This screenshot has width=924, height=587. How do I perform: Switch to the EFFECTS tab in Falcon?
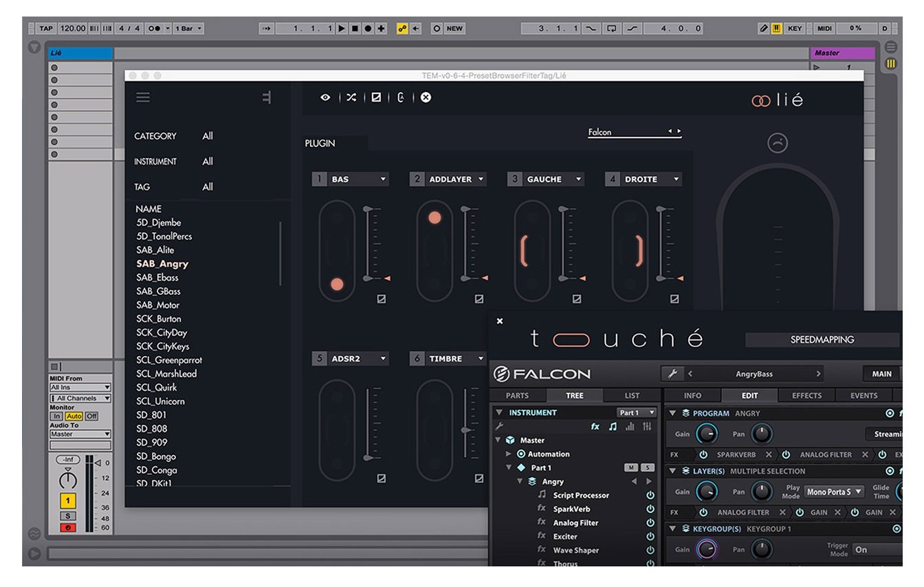point(806,395)
